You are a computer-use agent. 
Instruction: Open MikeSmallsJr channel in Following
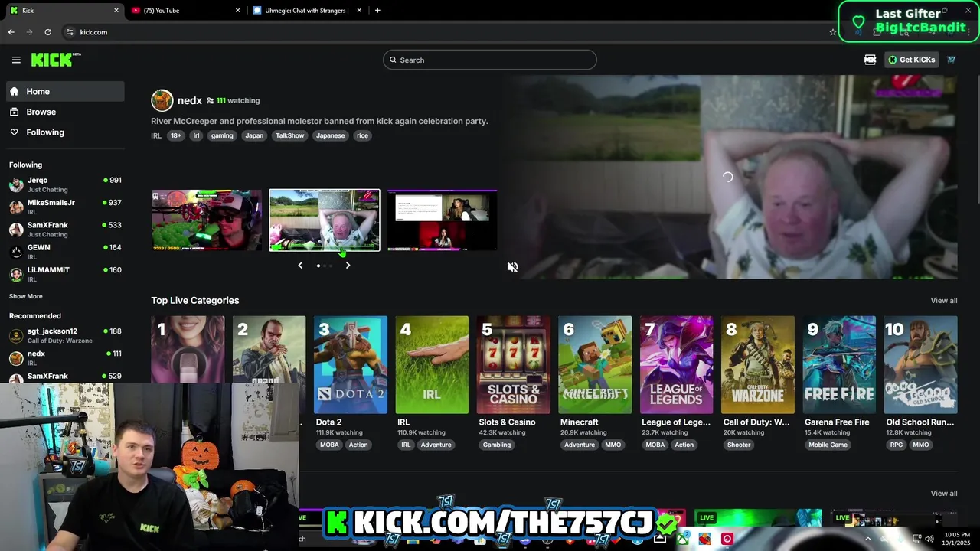65,207
